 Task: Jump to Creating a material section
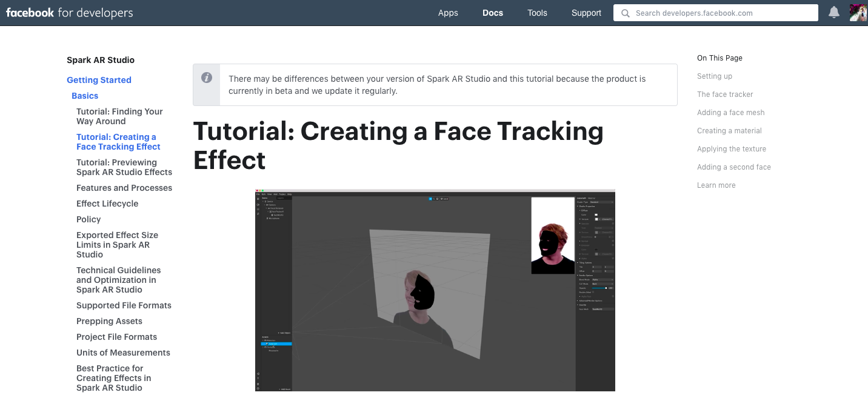coord(729,131)
